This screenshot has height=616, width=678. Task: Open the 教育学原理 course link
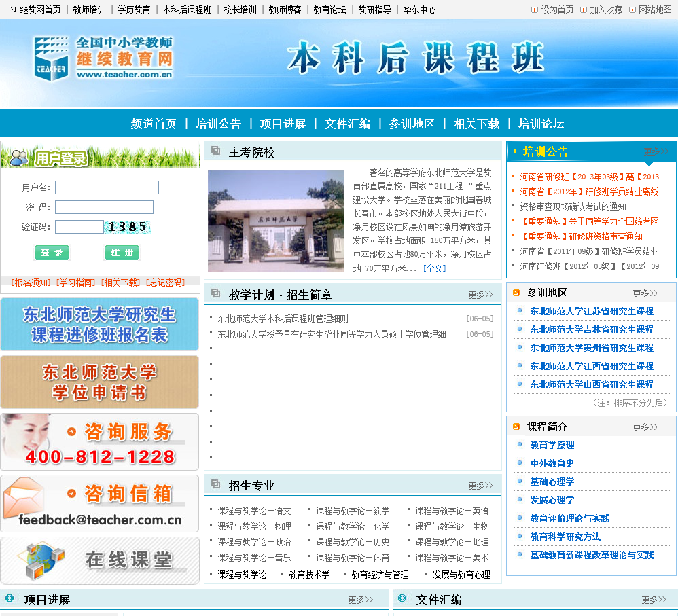[552, 446]
